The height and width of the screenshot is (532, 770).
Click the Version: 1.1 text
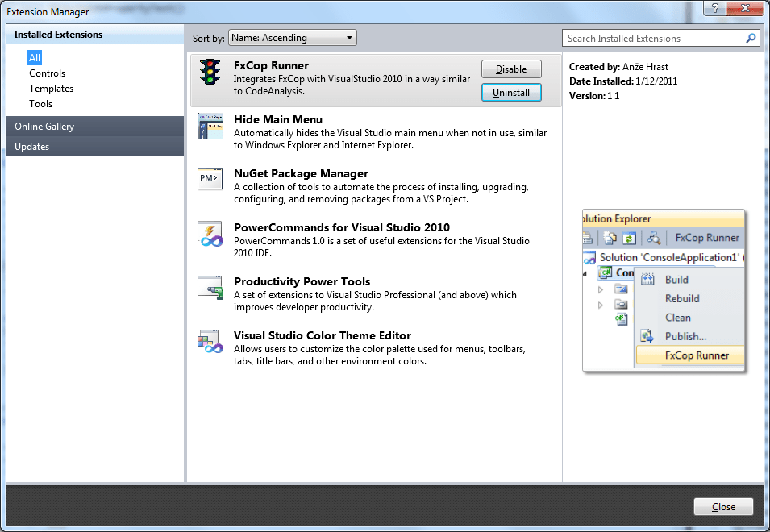(x=594, y=96)
